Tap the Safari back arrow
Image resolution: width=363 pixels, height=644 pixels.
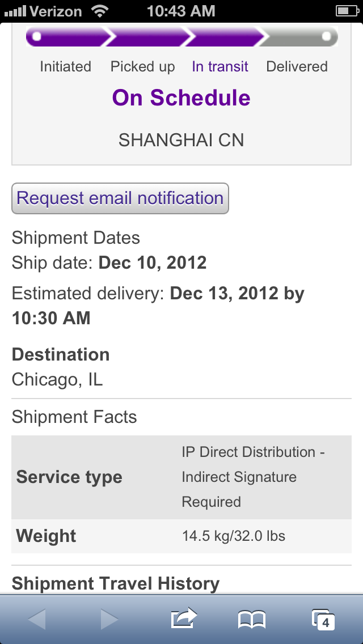37,619
